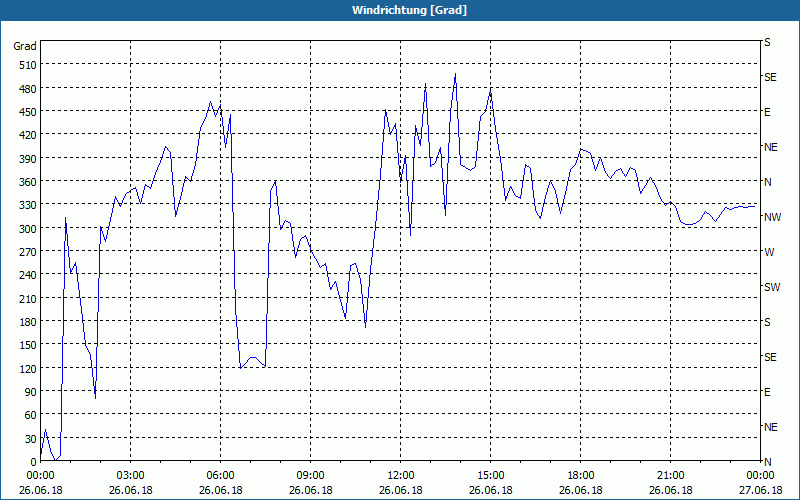Click the 15:00 time axis label
The height and width of the screenshot is (500, 800).
491,476
